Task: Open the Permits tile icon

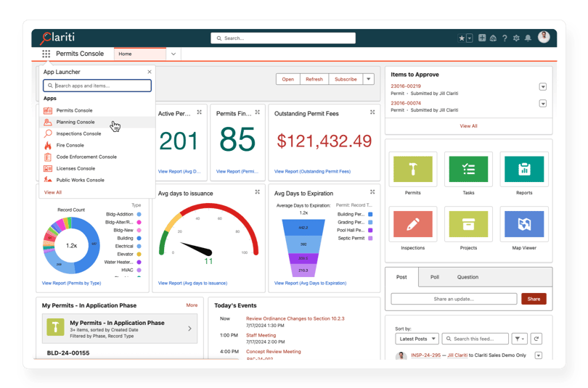Action: pyautogui.click(x=412, y=169)
